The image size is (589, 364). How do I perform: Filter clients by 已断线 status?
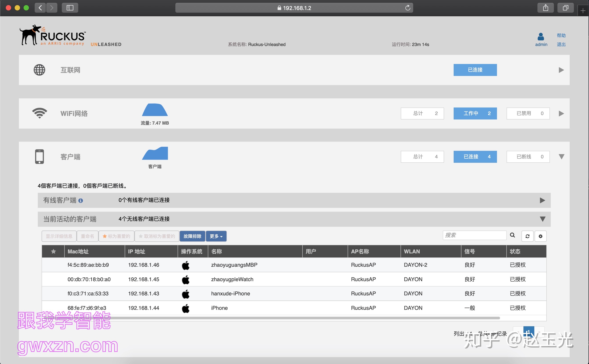(528, 157)
